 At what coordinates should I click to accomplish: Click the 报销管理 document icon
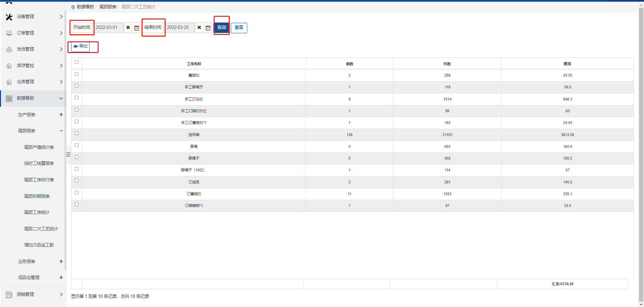coord(9,295)
